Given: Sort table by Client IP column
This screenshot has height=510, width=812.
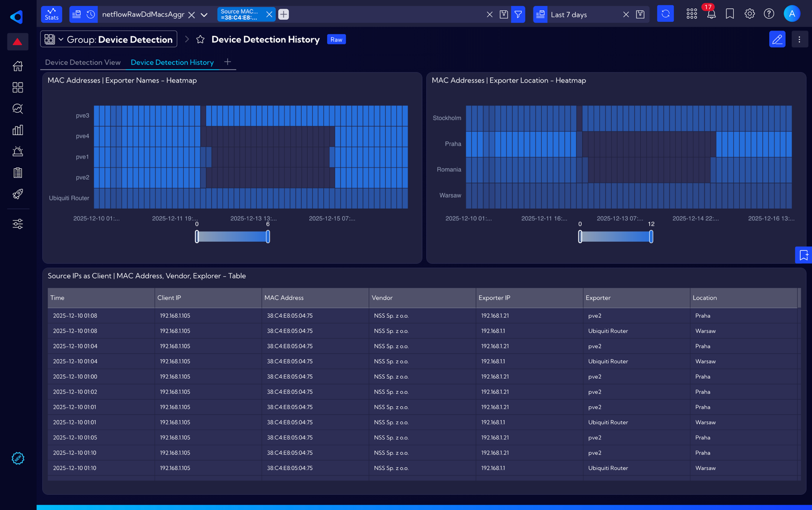Looking at the screenshot, I should 208,298.
